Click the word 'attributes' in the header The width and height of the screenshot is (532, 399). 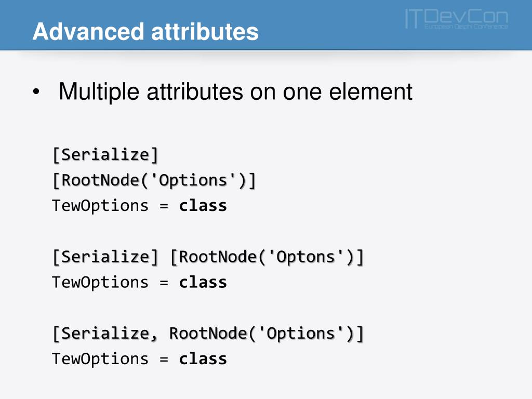205,32
